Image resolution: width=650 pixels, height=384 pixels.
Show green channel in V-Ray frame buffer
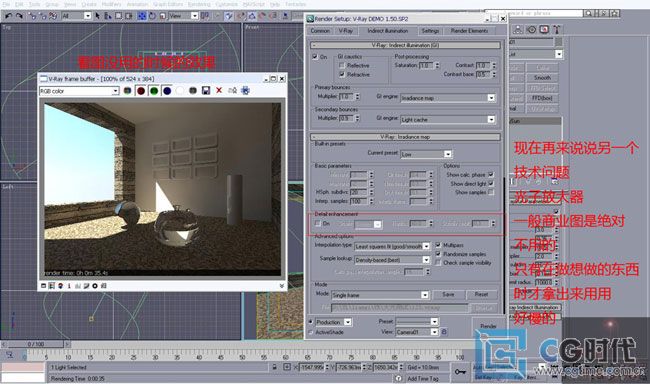pos(154,90)
